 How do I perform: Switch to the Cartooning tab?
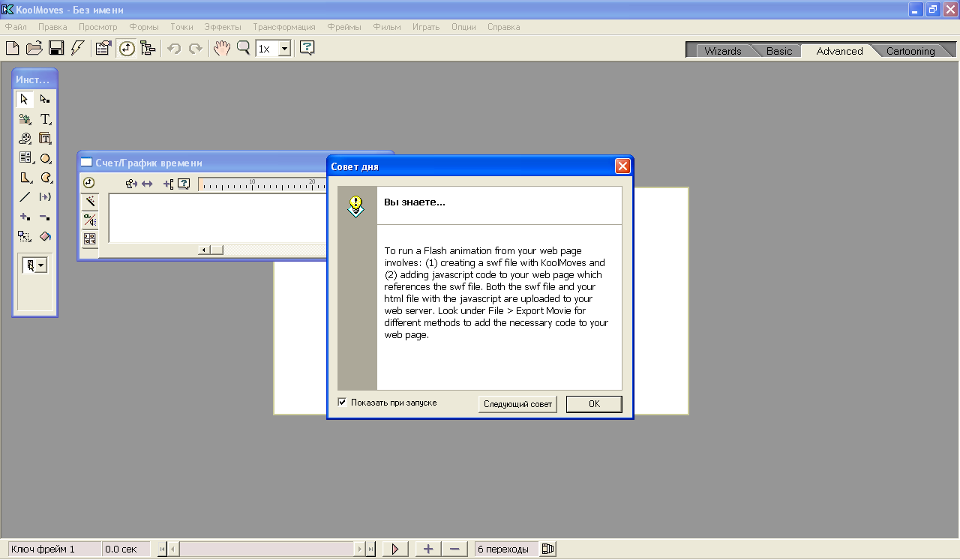point(910,51)
